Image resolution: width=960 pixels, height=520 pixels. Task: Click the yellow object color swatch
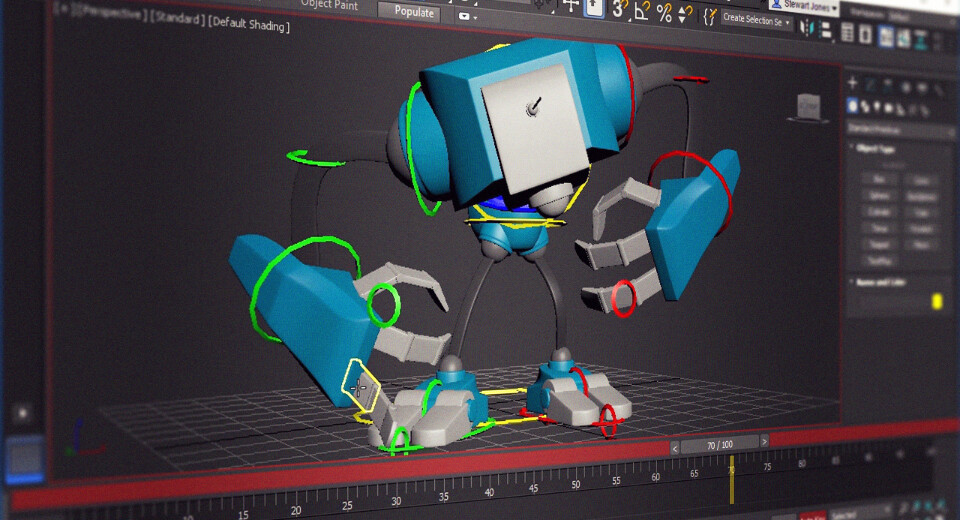coord(938,301)
